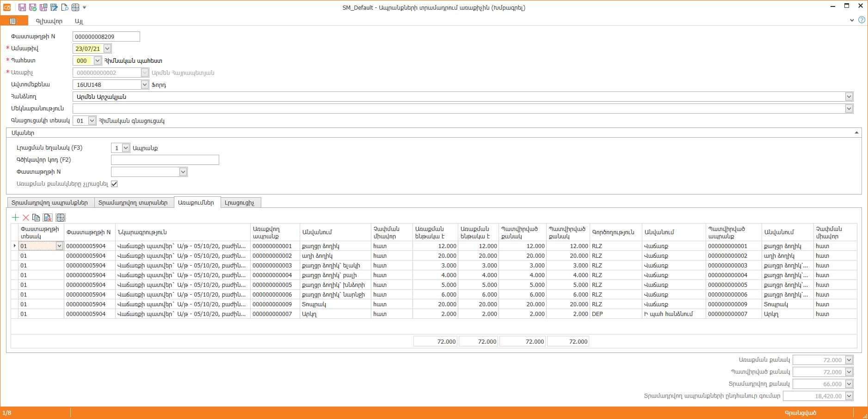Open the orange document file menu button
This screenshot has width=868, height=419.
pos(14,21)
